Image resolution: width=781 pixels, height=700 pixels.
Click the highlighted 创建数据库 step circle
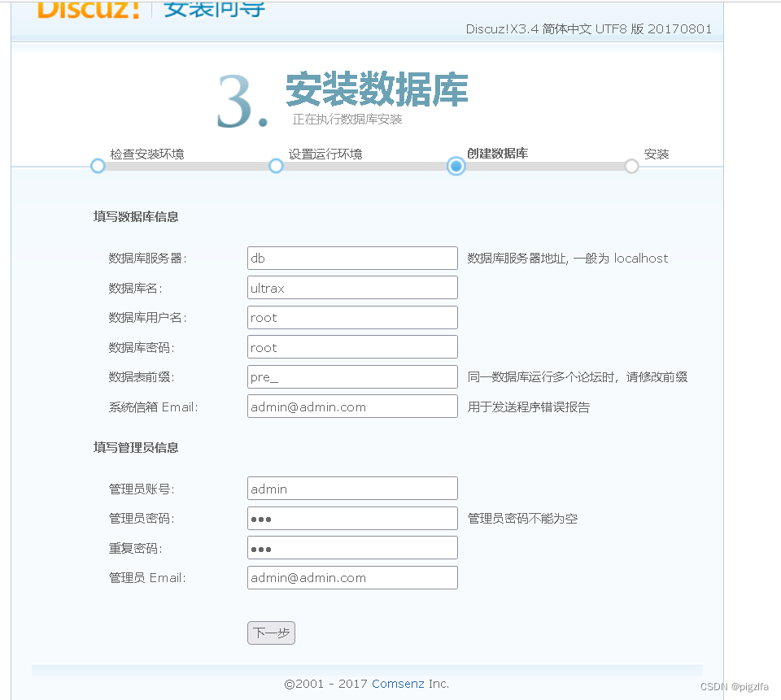click(x=456, y=166)
